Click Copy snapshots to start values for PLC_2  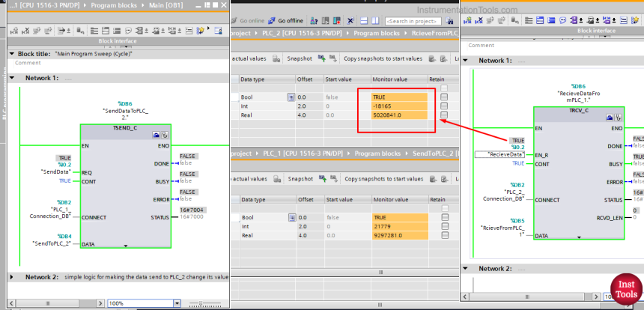[x=383, y=58]
